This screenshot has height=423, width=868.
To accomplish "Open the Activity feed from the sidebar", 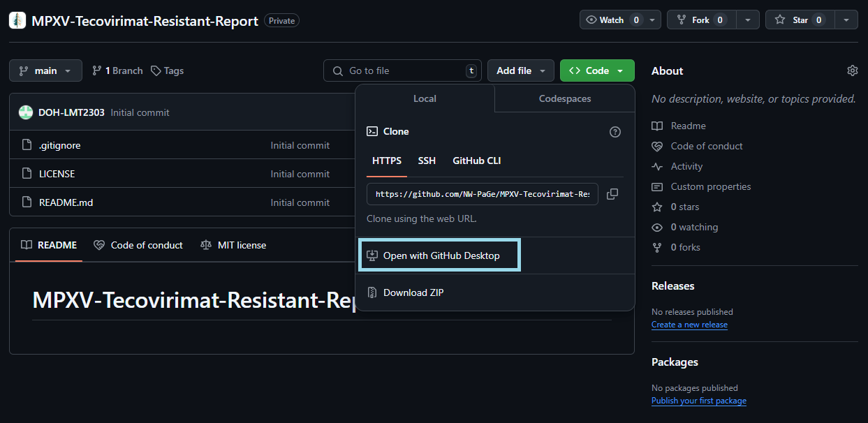I will pos(685,166).
